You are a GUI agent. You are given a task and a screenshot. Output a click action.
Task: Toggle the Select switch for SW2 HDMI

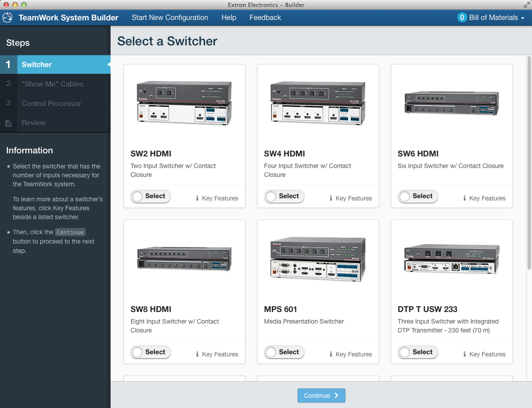tap(151, 196)
